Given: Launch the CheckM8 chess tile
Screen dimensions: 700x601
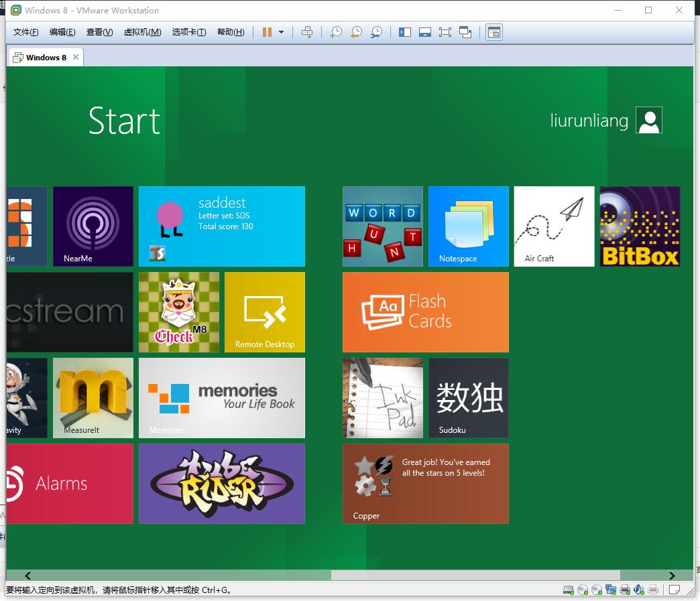Looking at the screenshot, I should pos(179,312).
